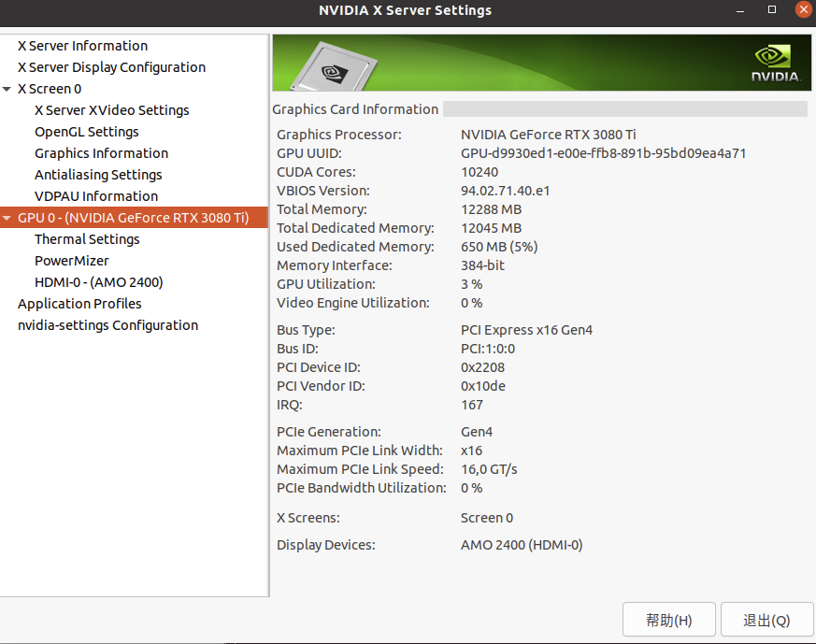816x644 pixels.
Task: View the Graphics Information page
Action: [101, 152]
